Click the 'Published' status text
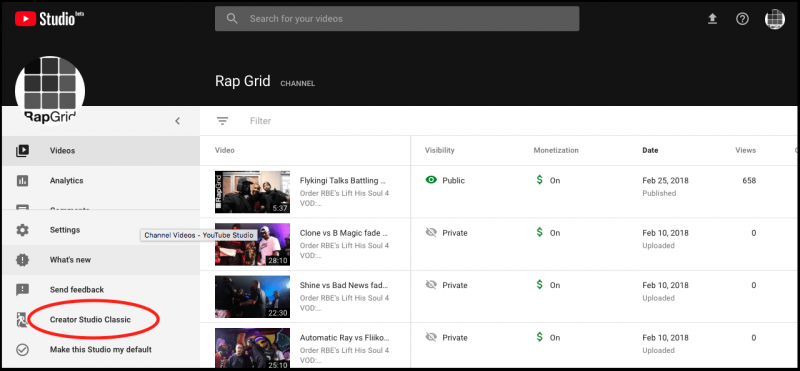Image resolution: width=800 pixels, height=371 pixels. 659,193
